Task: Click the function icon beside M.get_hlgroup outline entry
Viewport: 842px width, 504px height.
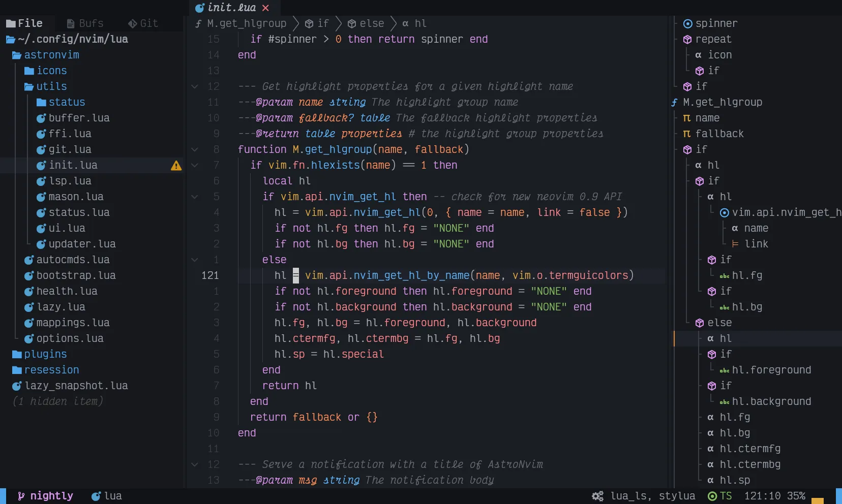Action: point(675,102)
